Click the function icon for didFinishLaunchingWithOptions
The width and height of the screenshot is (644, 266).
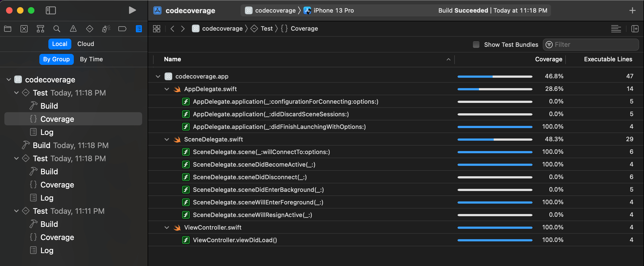pyautogui.click(x=186, y=127)
